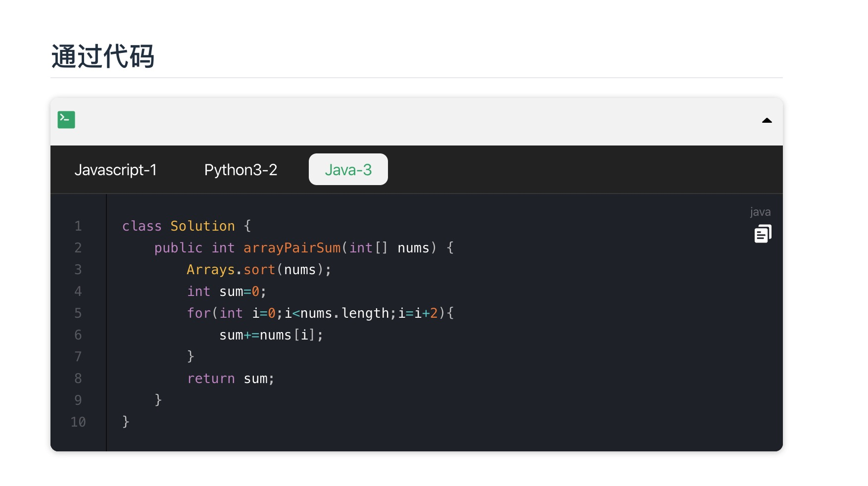The image size is (868, 486).
Task: Click line number 1 in gutter
Action: point(78,226)
